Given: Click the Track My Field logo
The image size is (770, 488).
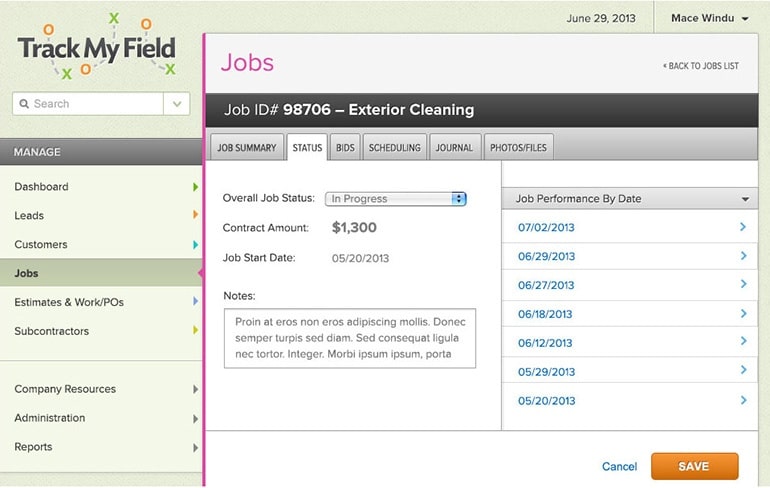Looking at the screenshot, I should point(96,46).
